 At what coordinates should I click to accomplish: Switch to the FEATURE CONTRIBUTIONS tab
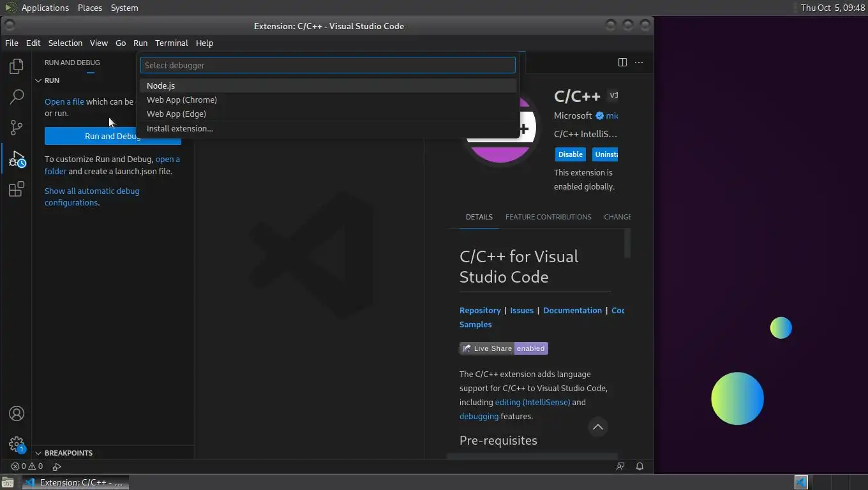point(548,217)
